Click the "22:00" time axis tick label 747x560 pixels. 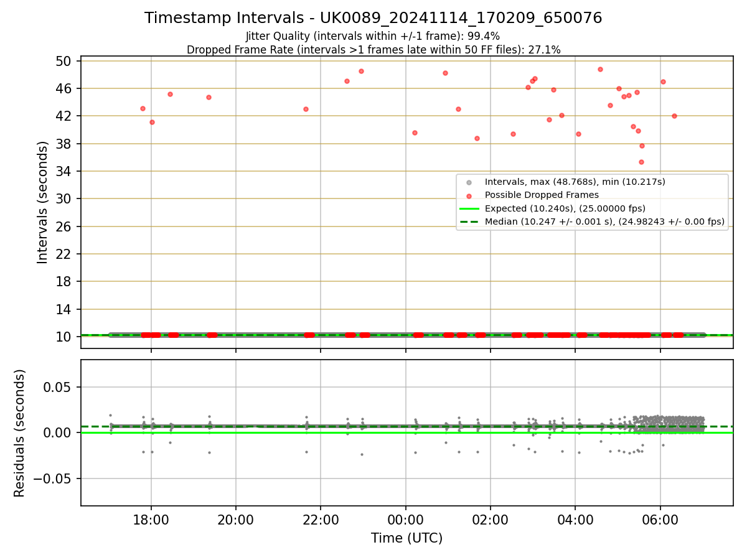[321, 520]
